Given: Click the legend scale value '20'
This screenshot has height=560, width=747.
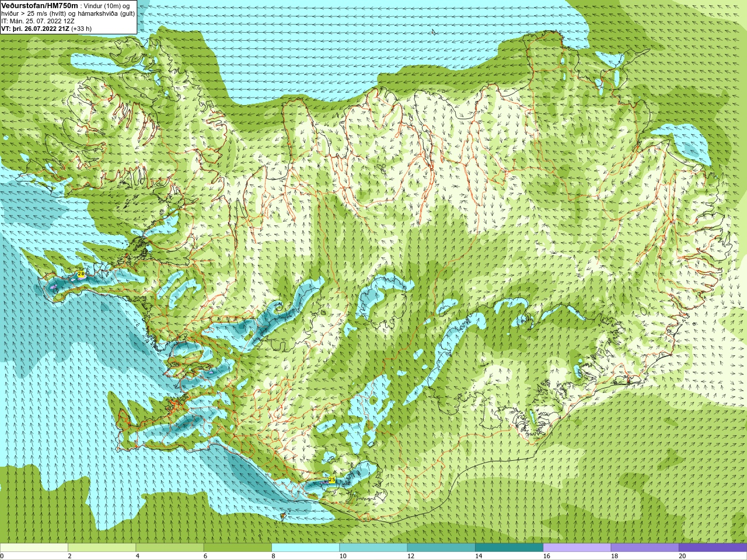Looking at the screenshot, I should (x=682, y=556).
